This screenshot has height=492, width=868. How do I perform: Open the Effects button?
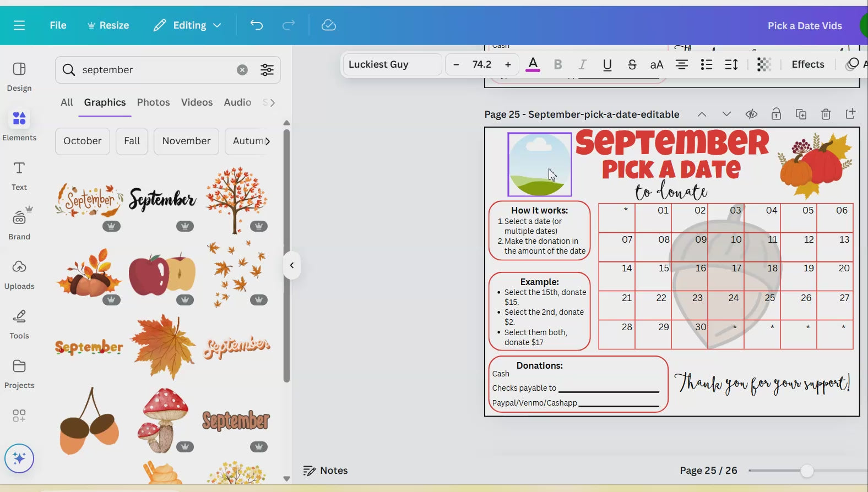click(x=807, y=64)
